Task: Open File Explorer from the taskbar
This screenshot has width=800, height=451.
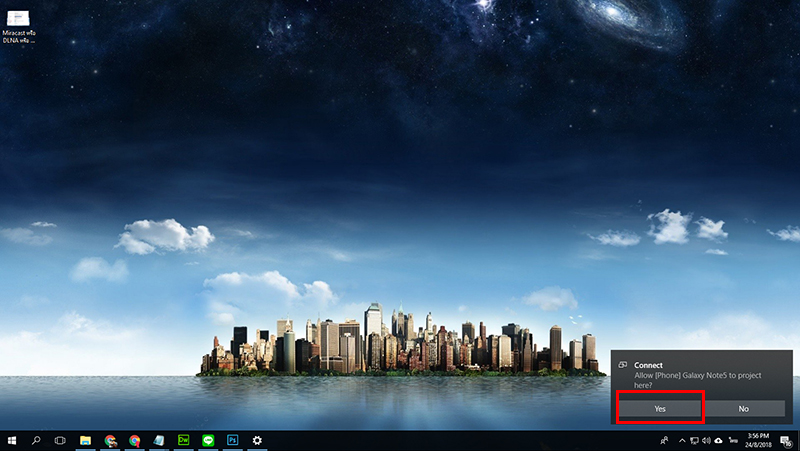Action: point(85,440)
